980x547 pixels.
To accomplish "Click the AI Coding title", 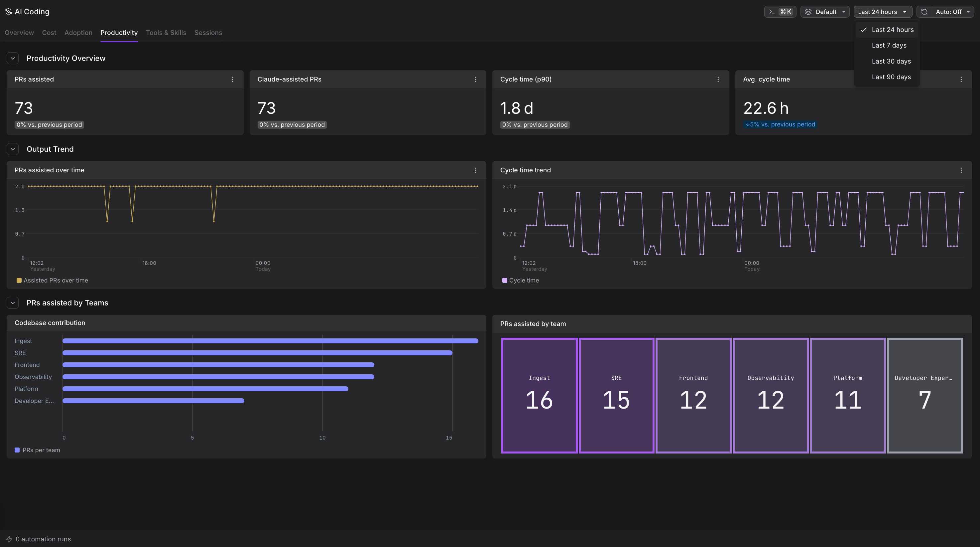I will pyautogui.click(x=32, y=12).
